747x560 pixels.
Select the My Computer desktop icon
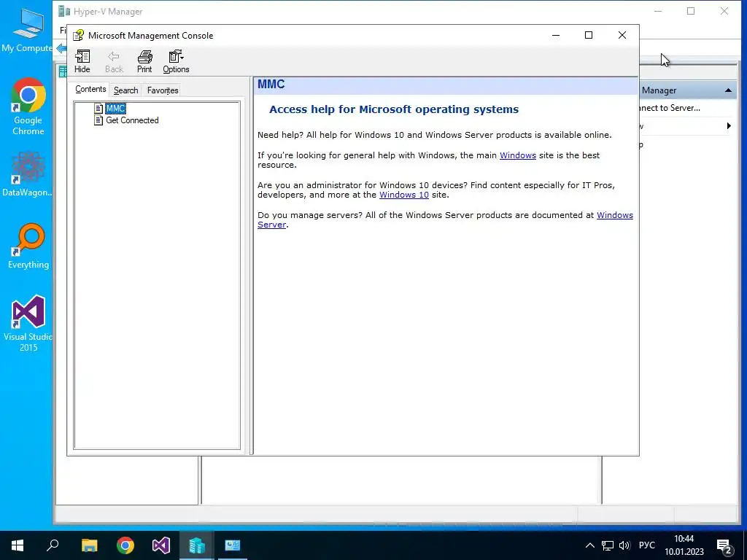pyautogui.click(x=27, y=30)
